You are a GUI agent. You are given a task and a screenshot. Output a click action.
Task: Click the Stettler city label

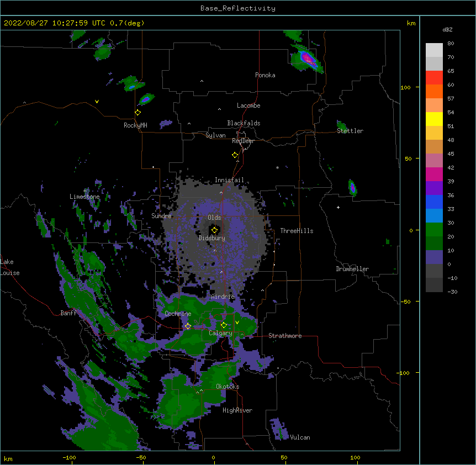[x=350, y=131]
